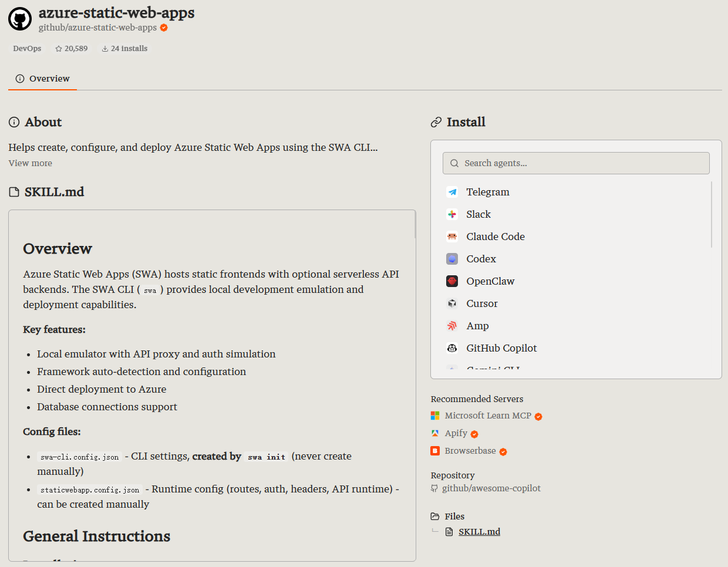Click the github/azure-static-web-apps path text
The width and height of the screenshot is (728, 567).
(x=97, y=28)
